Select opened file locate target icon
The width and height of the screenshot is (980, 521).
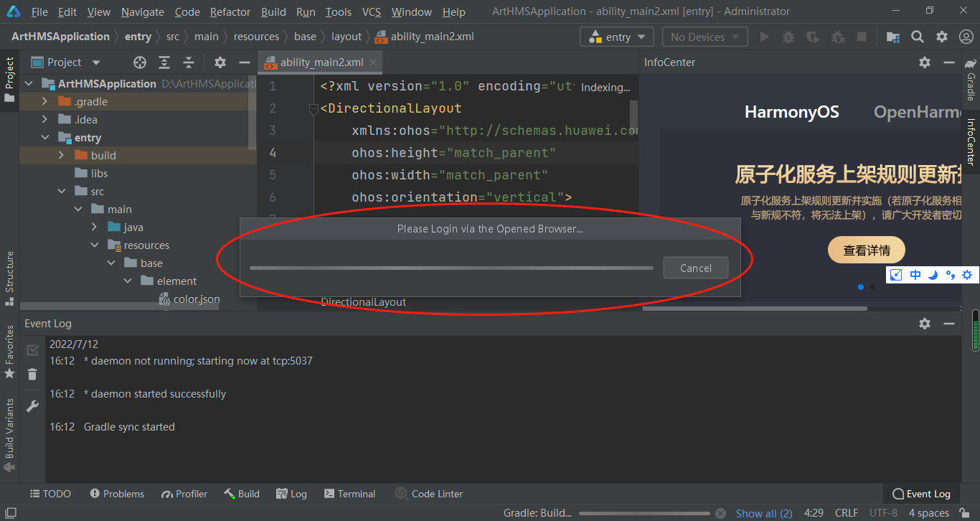tap(140, 62)
